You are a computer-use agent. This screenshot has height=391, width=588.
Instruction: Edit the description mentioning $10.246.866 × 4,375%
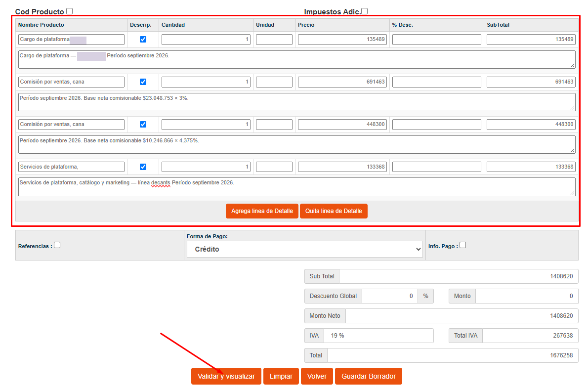pos(296,144)
